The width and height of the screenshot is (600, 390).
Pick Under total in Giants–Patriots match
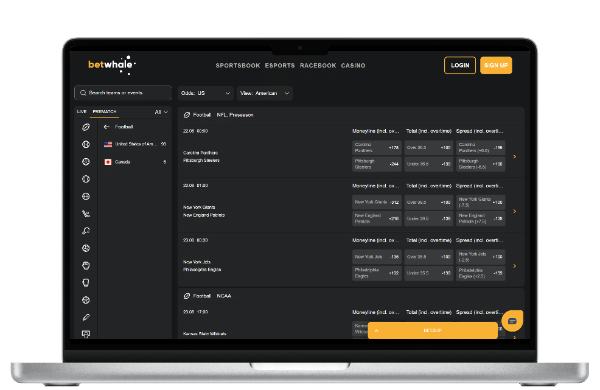(428, 218)
